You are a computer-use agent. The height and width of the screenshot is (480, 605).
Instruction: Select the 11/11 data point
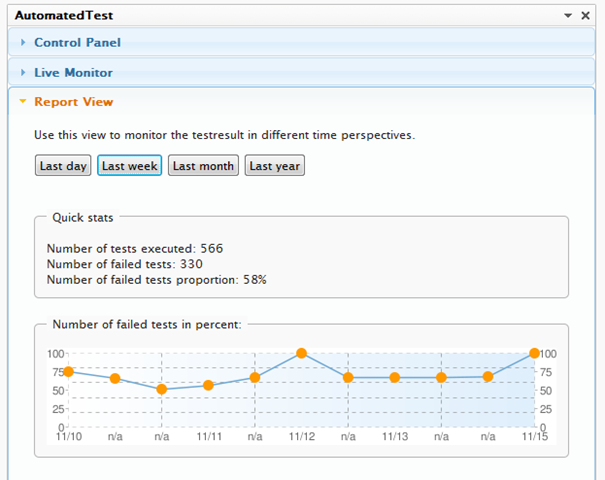(x=208, y=385)
